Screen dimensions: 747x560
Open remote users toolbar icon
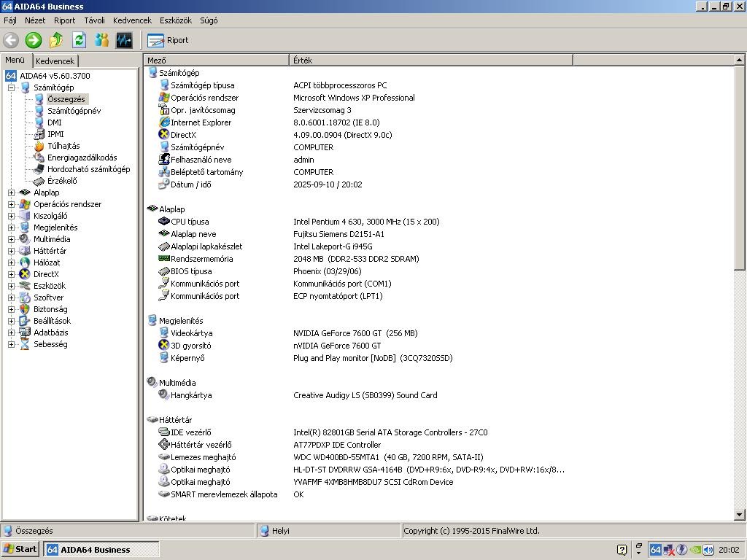pyautogui.click(x=101, y=41)
